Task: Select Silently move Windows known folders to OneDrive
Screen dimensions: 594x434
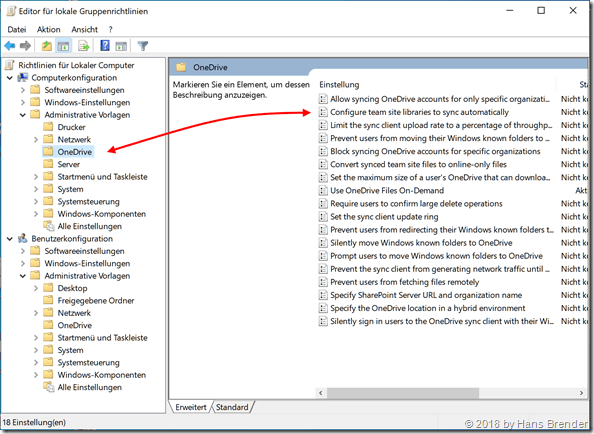Action: click(421, 243)
